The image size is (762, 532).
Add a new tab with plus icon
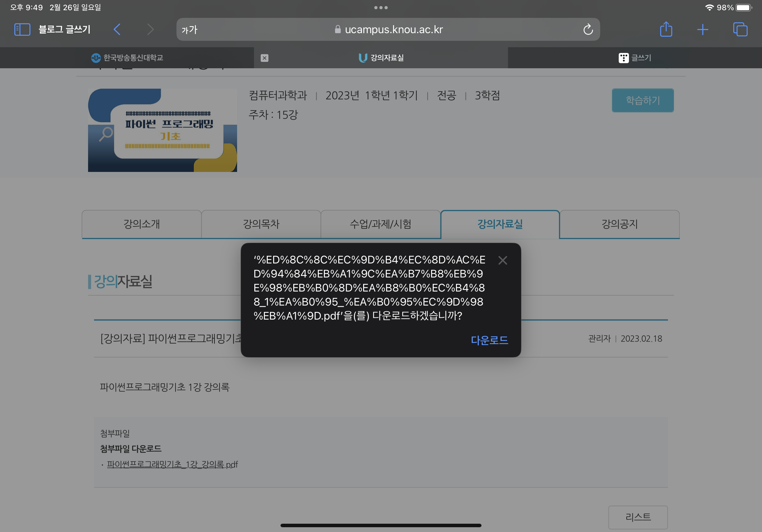tap(703, 30)
